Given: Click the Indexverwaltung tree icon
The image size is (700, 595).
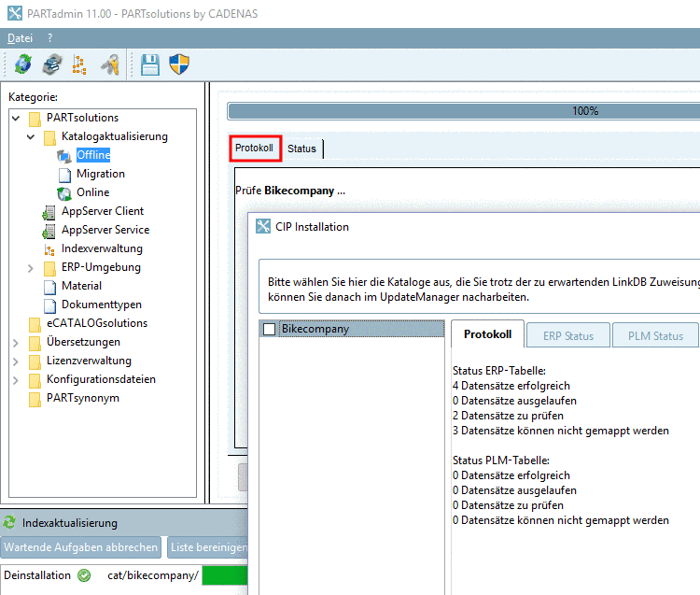Looking at the screenshot, I should [x=49, y=249].
